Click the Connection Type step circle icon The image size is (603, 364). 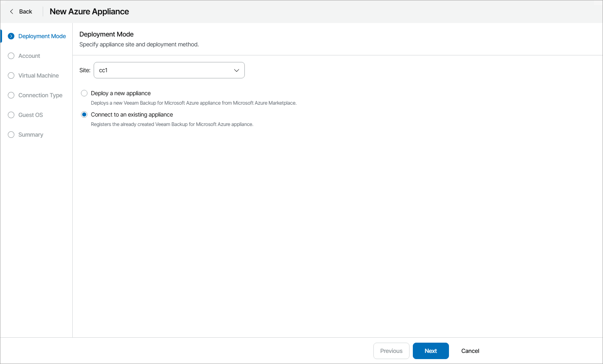(x=11, y=95)
